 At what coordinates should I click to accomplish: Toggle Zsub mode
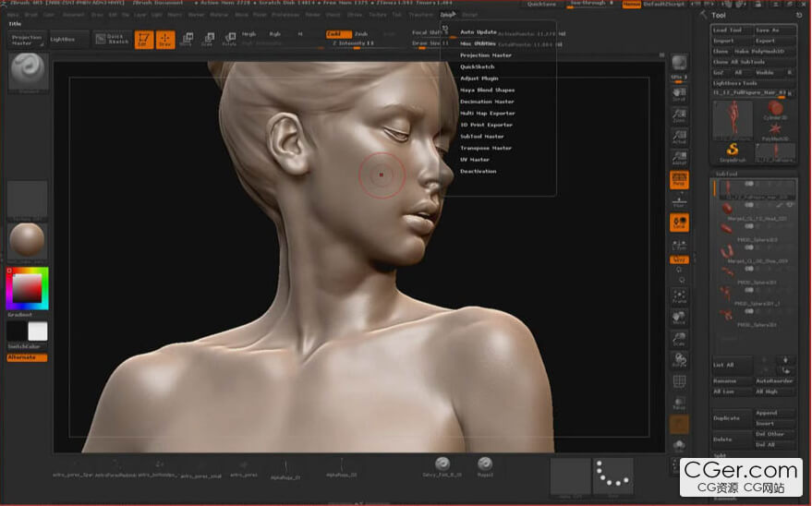[361, 34]
